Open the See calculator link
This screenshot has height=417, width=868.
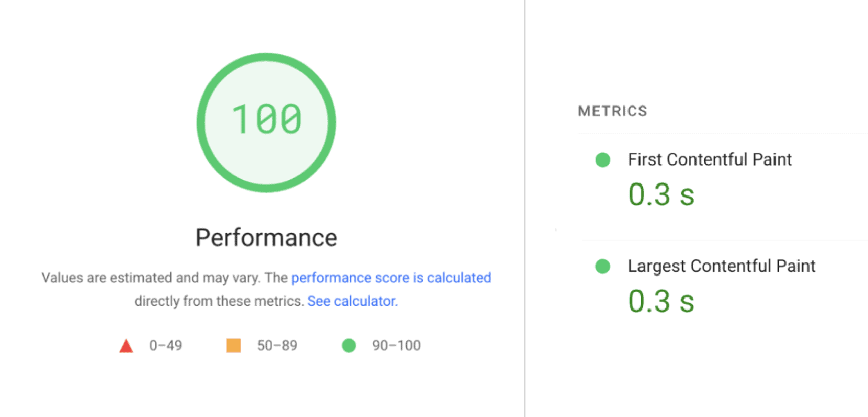pyautogui.click(x=351, y=300)
